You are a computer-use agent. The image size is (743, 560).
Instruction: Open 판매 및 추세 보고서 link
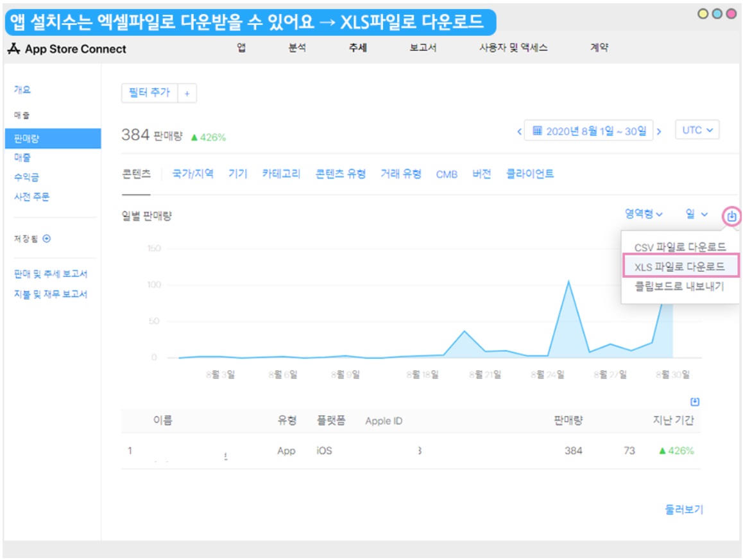click(50, 274)
